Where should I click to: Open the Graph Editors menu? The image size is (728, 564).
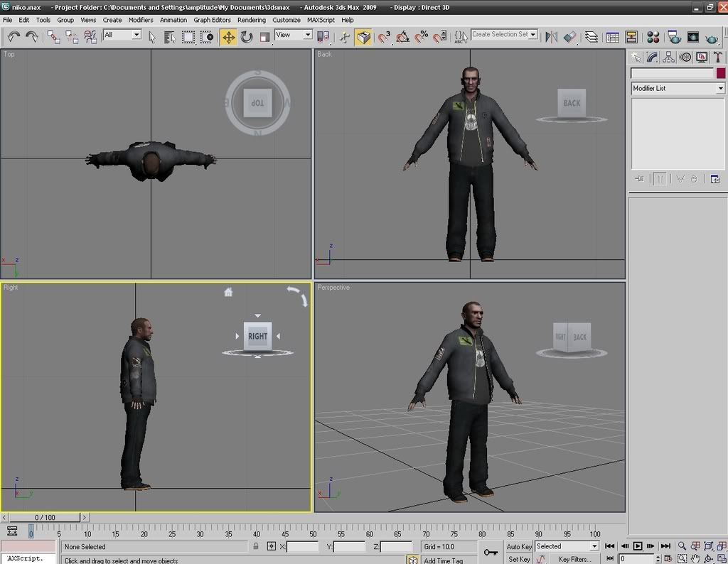(x=212, y=20)
